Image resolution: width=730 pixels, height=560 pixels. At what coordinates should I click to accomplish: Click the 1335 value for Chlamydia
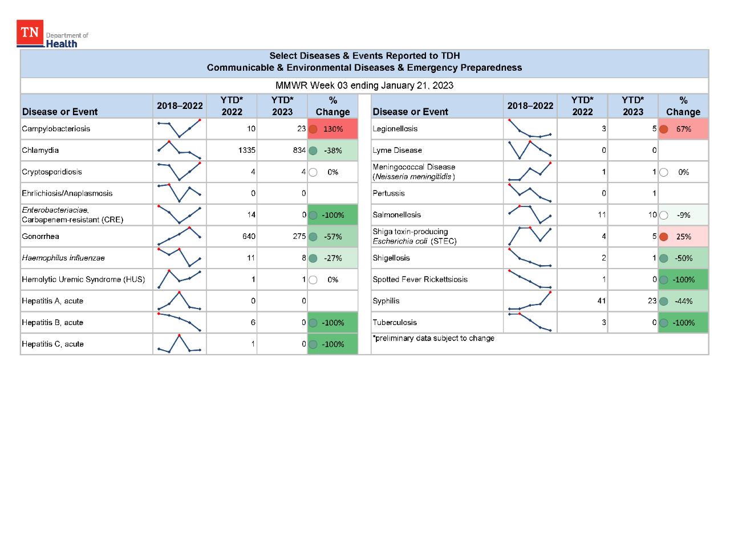(247, 151)
